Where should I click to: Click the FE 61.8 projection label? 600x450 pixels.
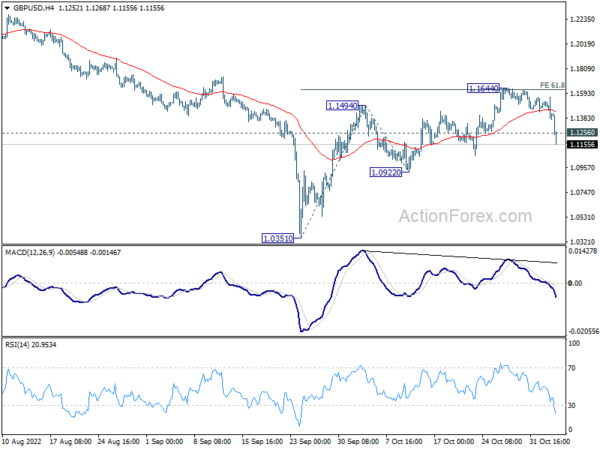click(552, 85)
